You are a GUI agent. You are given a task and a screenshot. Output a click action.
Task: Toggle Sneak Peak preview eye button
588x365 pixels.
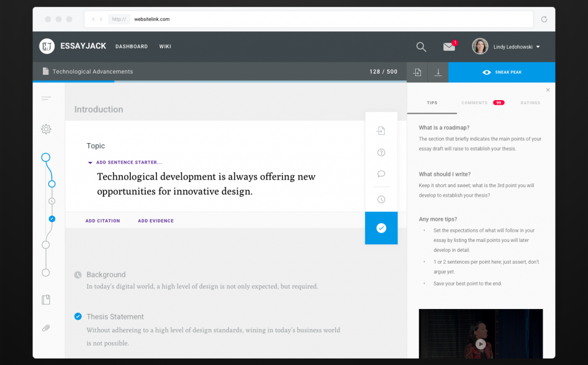(502, 72)
